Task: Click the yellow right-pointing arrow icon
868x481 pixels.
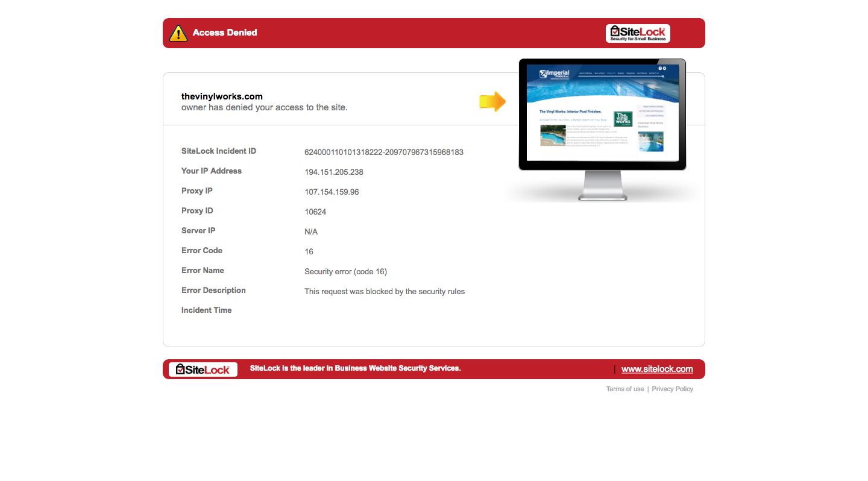Action: point(492,102)
